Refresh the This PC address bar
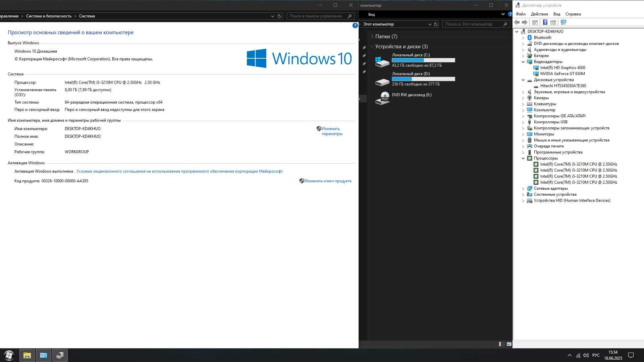Screen dimensions: 644x362 pos(436,24)
